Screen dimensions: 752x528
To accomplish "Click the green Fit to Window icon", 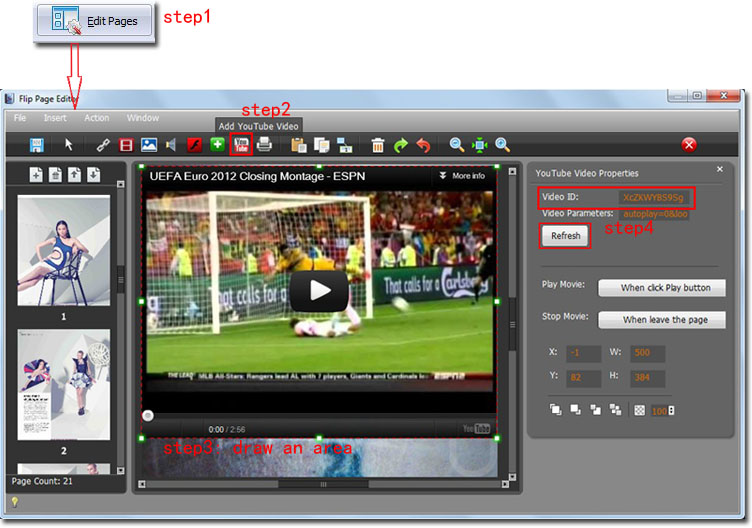I will tap(480, 145).
